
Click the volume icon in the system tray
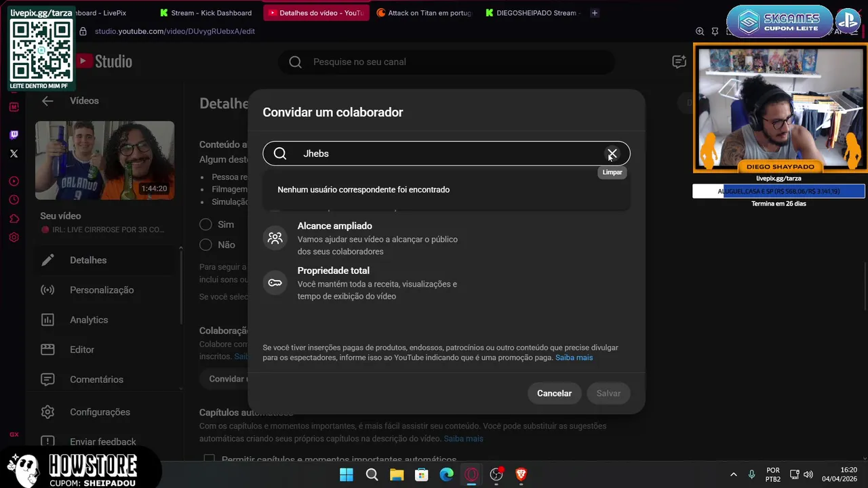click(808, 474)
